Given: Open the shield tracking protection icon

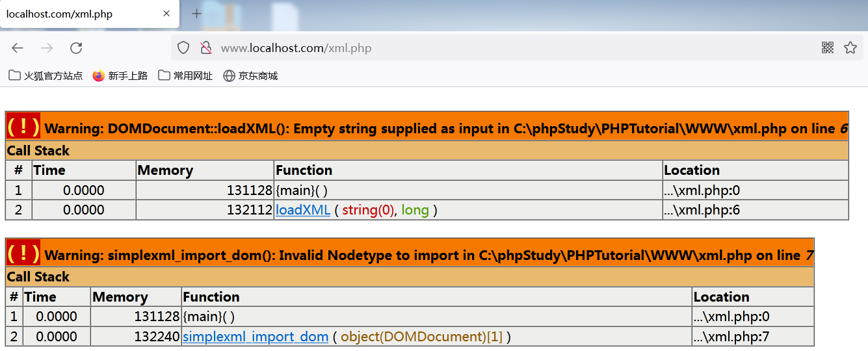Looking at the screenshot, I should pyautogui.click(x=183, y=47).
